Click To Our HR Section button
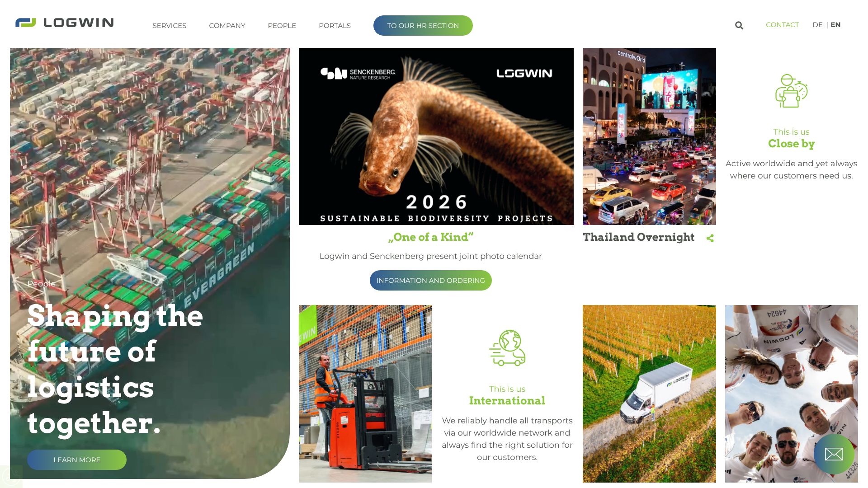The width and height of the screenshot is (868, 488). pyautogui.click(x=423, y=26)
